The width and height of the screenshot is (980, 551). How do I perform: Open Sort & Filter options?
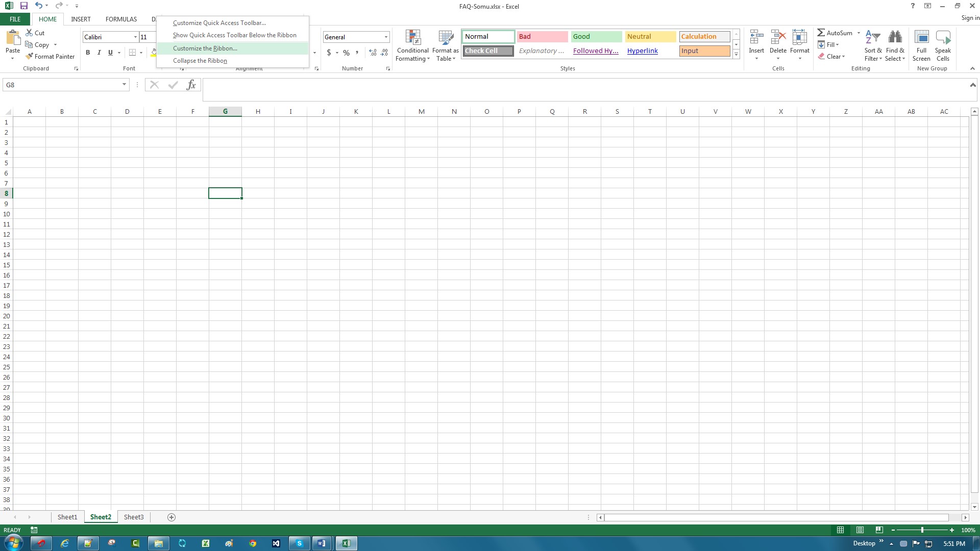point(873,45)
